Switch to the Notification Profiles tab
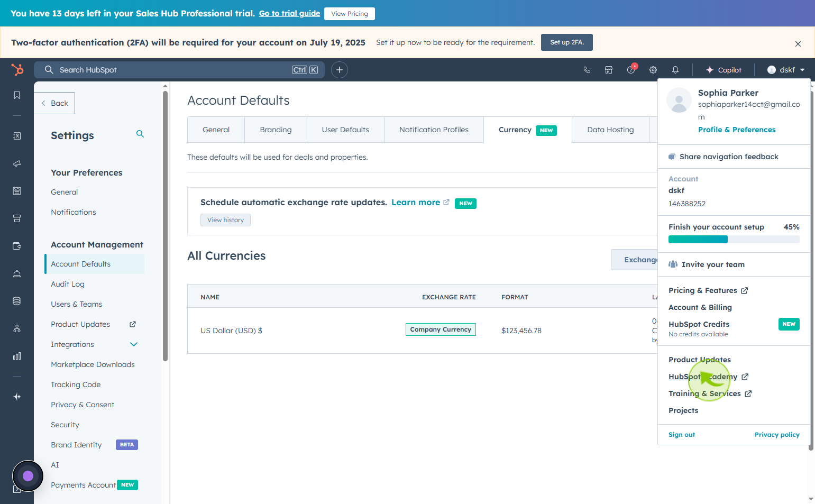 (434, 130)
